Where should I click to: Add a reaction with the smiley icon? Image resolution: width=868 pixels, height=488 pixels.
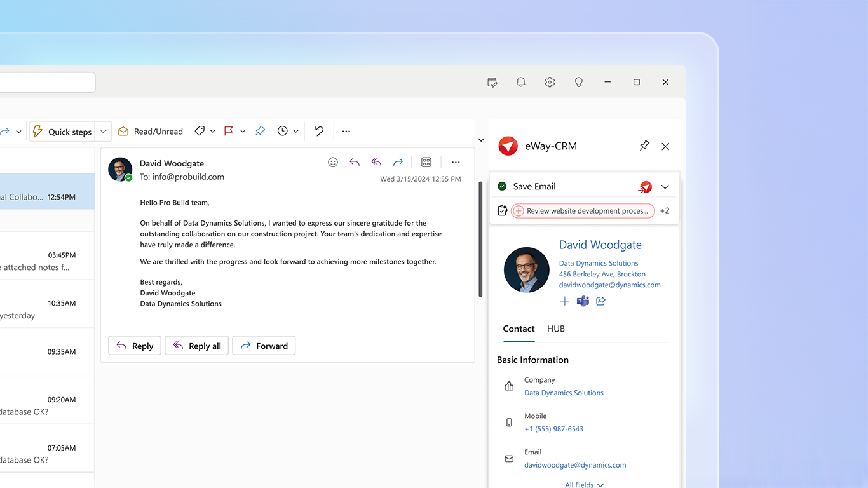[332, 162]
